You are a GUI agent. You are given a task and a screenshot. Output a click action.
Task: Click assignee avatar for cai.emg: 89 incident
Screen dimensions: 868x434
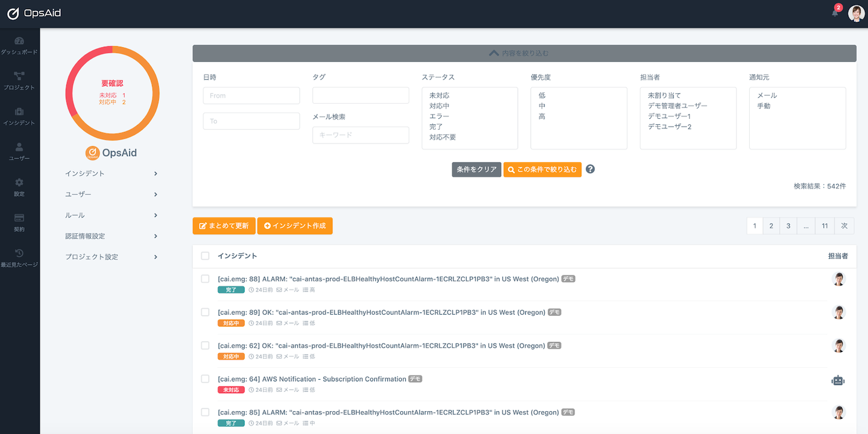(838, 312)
